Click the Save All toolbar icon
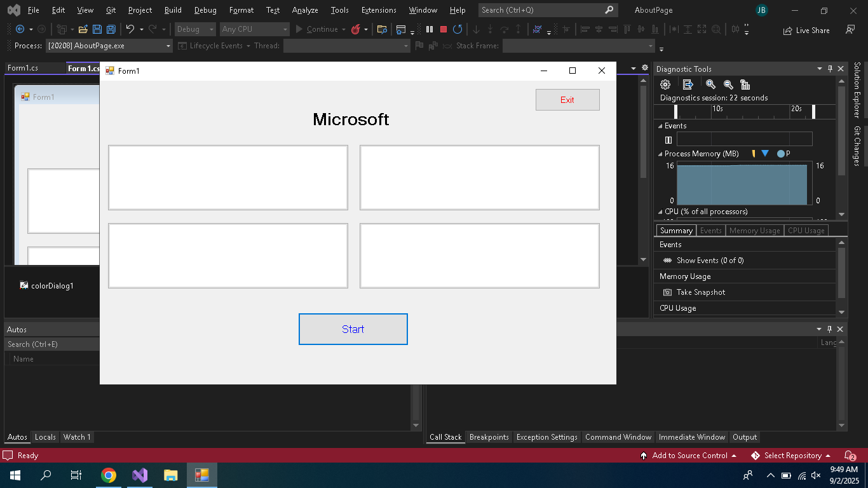Viewport: 868px width, 488px height. coord(111,29)
